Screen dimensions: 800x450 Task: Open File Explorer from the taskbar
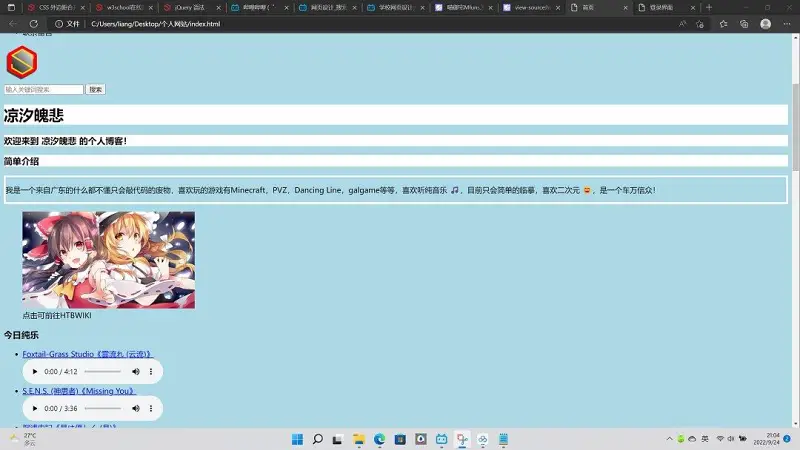click(x=359, y=439)
